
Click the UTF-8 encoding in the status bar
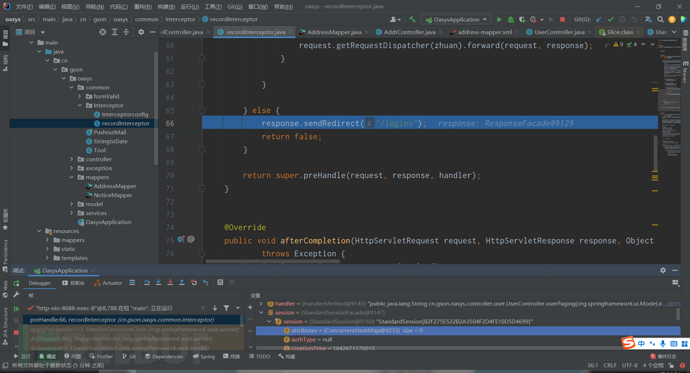pos(629,366)
